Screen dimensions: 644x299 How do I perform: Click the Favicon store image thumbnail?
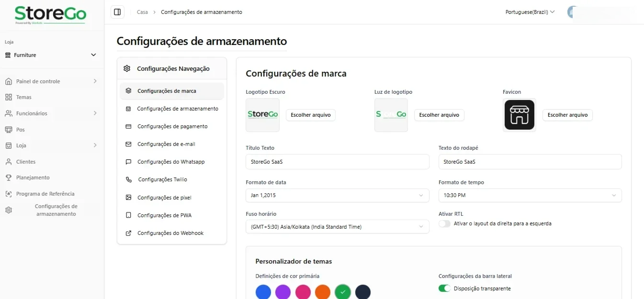coord(520,115)
